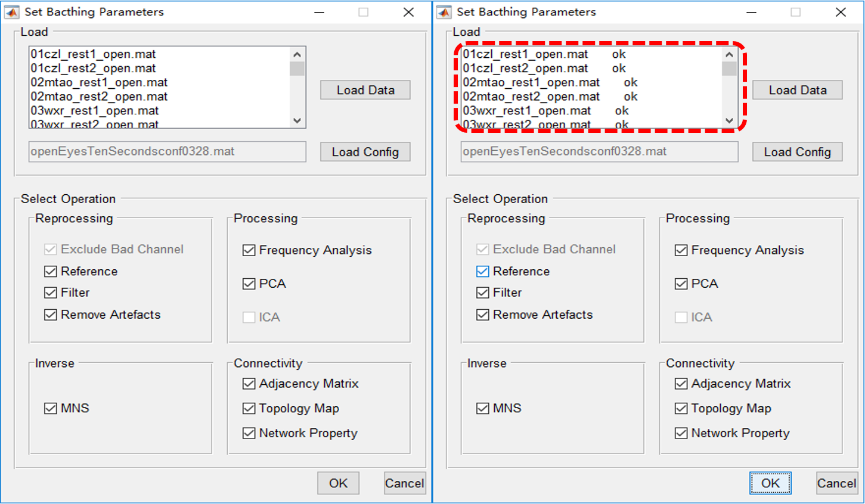Image resolution: width=865 pixels, height=504 pixels.
Task: Click config filename field in left dialog
Action: click(x=167, y=152)
